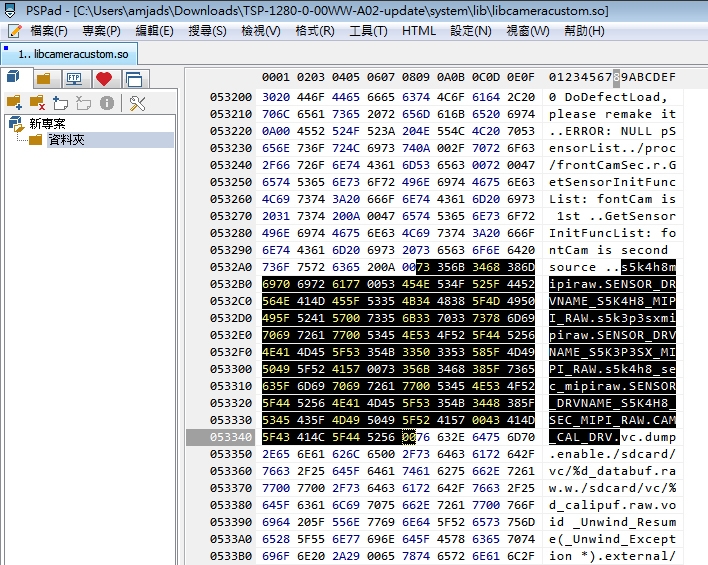Open the 工具(T) menu
The image size is (708, 565).
tap(368, 31)
